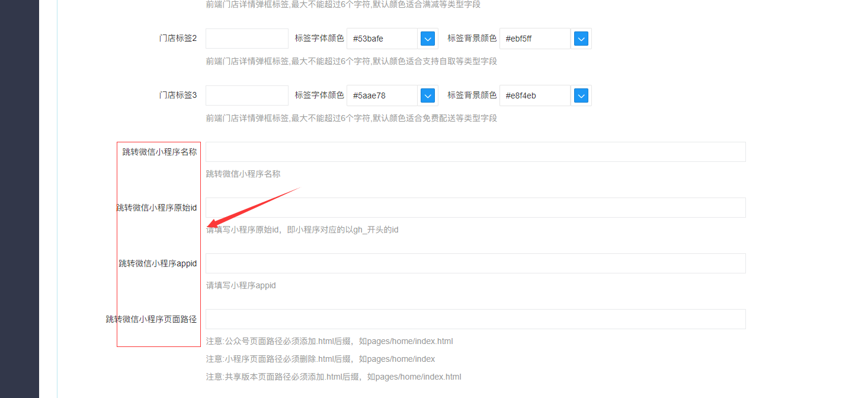
Task: Click the 跳转微信小程序页面路径 field label
Action: pos(151,319)
